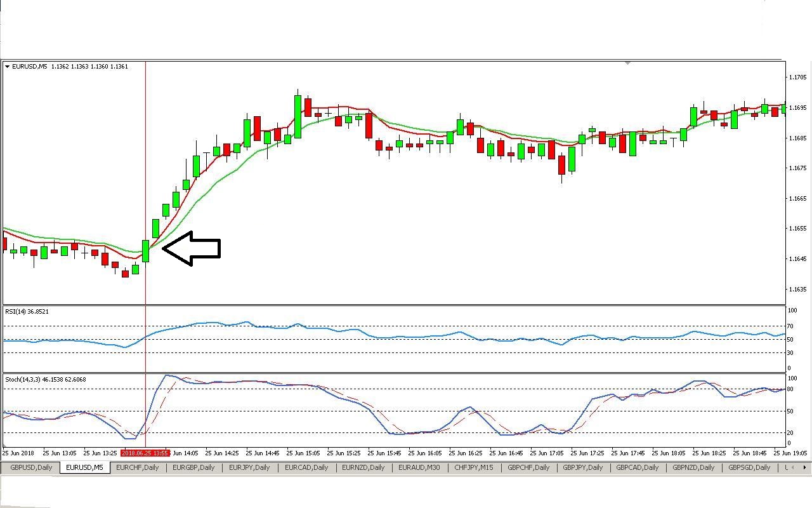Screen dimensions: 812x508
Task: Click the 25 Jun 16:25 time label
Action: (466, 453)
